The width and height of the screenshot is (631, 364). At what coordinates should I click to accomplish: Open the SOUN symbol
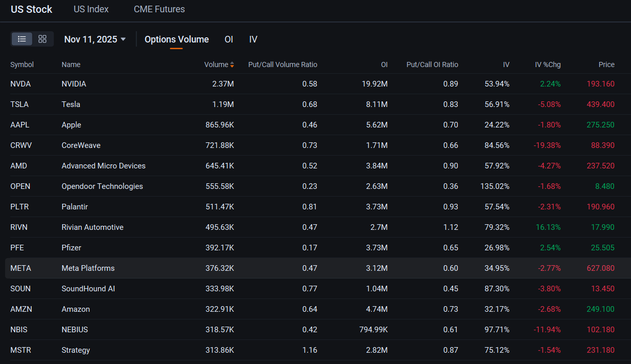click(x=21, y=289)
